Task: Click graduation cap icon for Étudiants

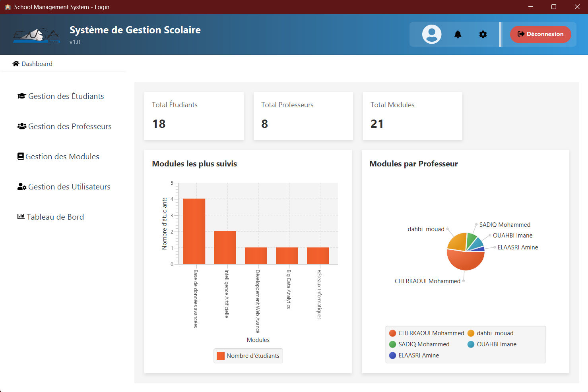Action: [22, 96]
